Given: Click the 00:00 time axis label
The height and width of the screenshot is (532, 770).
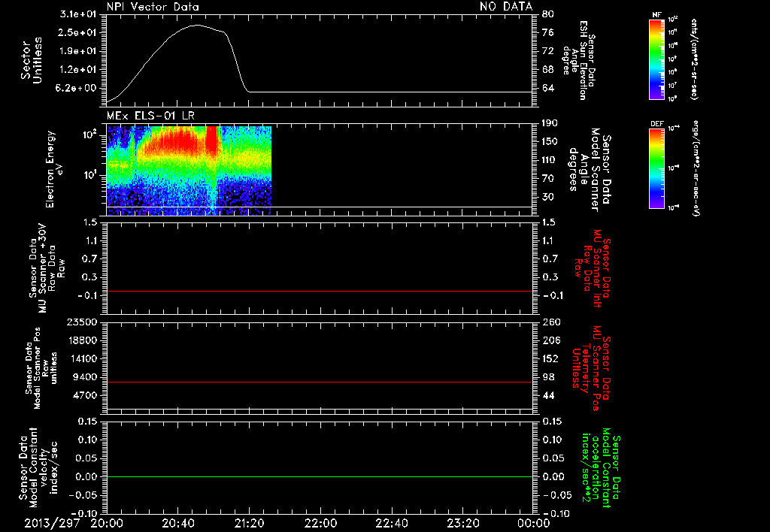Looking at the screenshot, I should coord(533,524).
